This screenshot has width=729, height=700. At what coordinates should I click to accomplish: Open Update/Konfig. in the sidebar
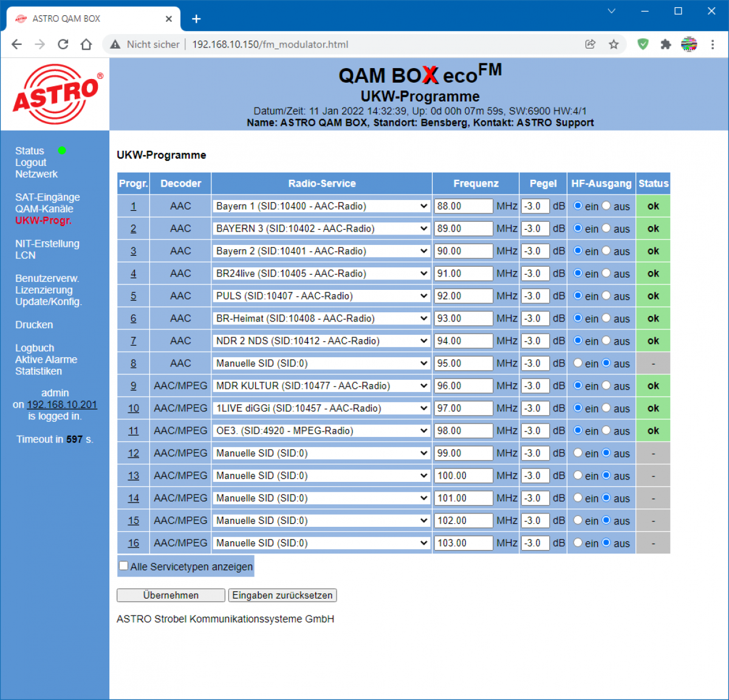[x=49, y=302]
